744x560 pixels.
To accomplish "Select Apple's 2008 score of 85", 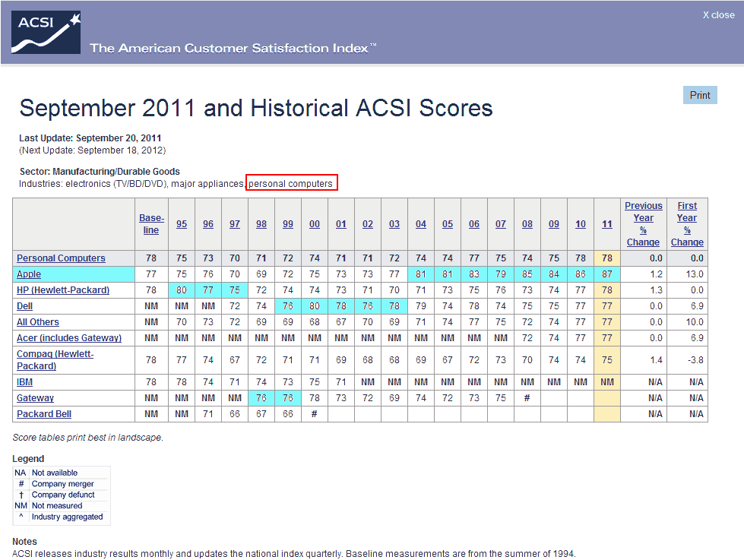I will [x=527, y=274].
